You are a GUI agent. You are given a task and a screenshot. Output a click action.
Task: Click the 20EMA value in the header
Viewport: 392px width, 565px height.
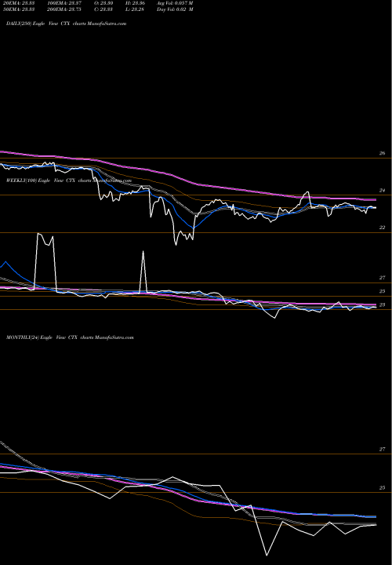(19, 3)
